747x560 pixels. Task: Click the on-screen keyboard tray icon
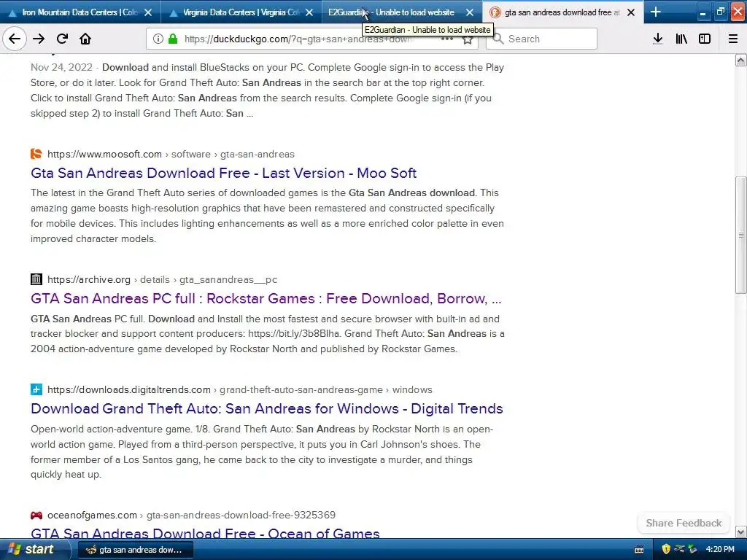coord(639,550)
